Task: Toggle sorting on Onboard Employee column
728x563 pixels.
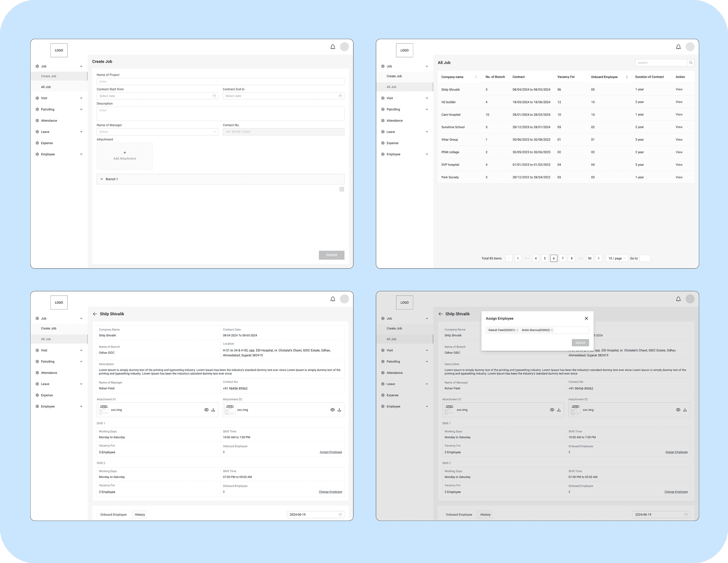Action: click(x=627, y=77)
